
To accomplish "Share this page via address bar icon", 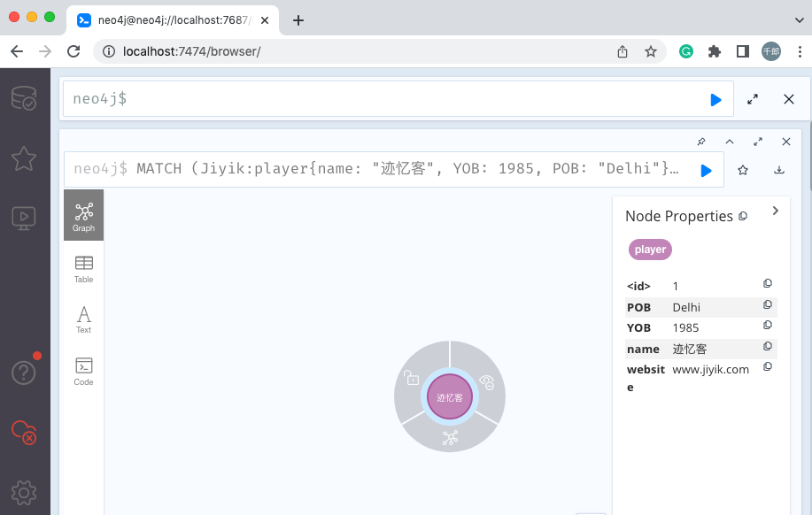I will point(623,51).
